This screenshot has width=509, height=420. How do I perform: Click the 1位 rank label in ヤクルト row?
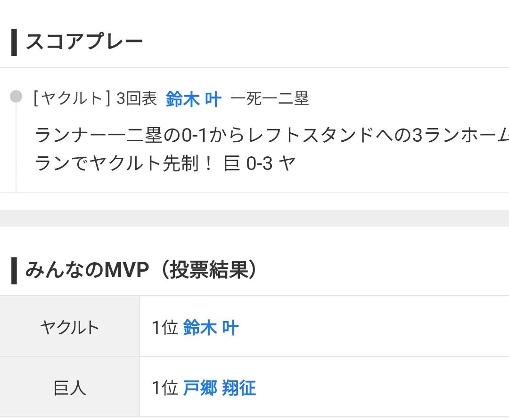165,327
